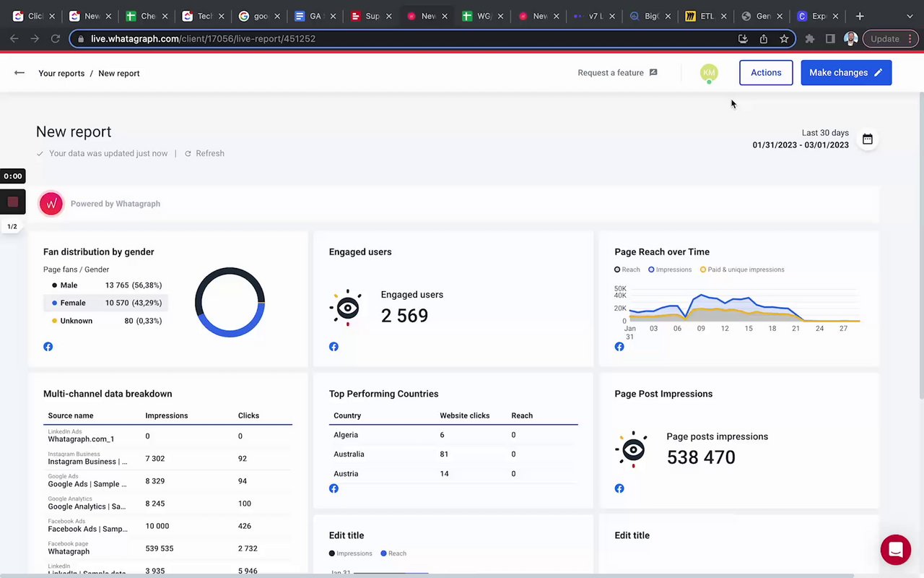This screenshot has width=924, height=578.
Task: Toggle the Impressions series in Page Reach legend
Action: point(670,269)
